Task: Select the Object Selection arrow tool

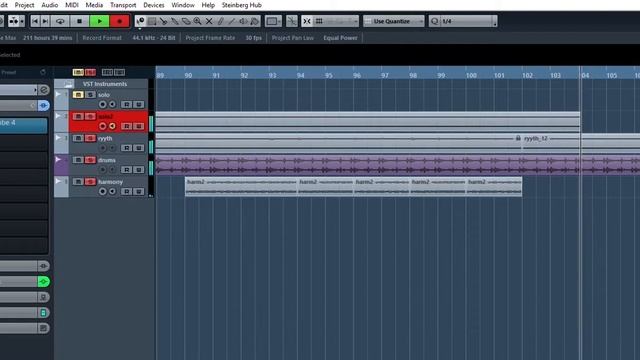Action: click(140, 21)
